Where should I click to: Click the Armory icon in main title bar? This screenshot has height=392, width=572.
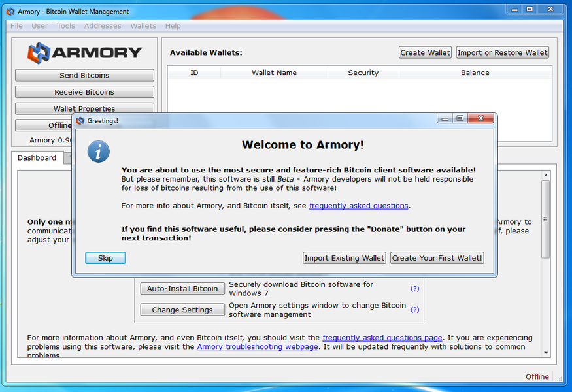(10, 12)
